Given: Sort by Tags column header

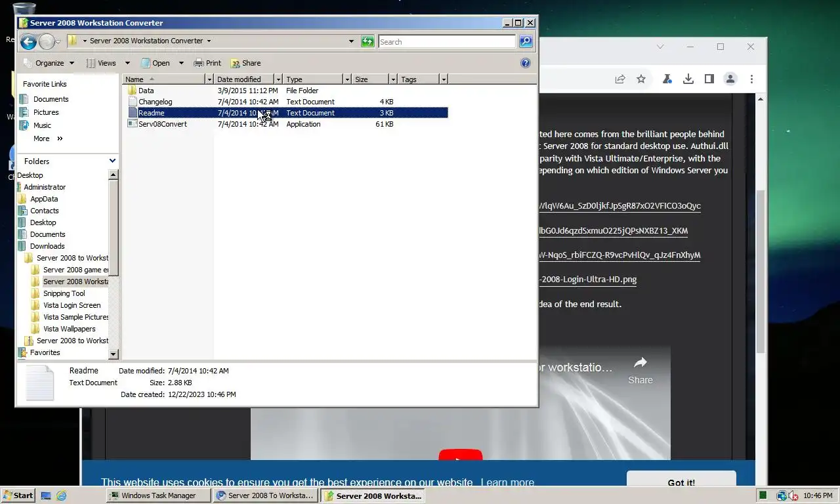Looking at the screenshot, I should pos(419,79).
